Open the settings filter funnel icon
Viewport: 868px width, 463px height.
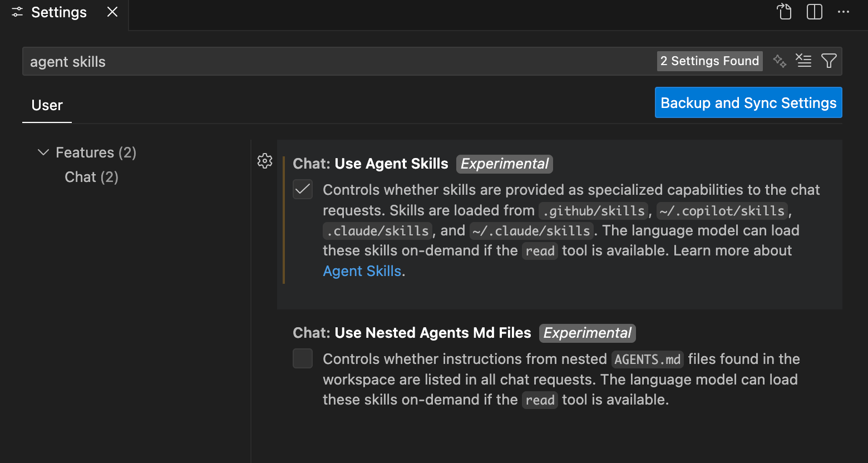(x=829, y=61)
